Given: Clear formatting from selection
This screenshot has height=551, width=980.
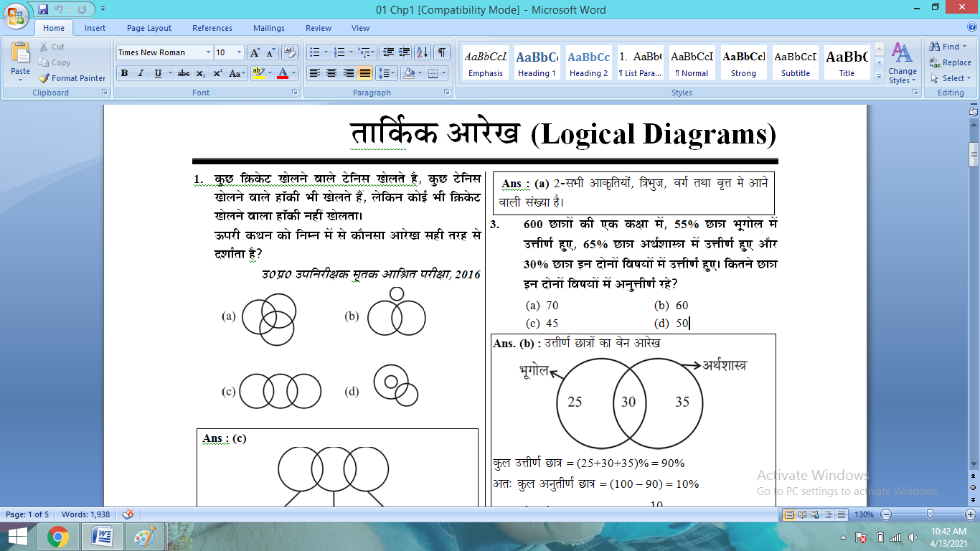Looking at the screenshot, I should click(290, 52).
